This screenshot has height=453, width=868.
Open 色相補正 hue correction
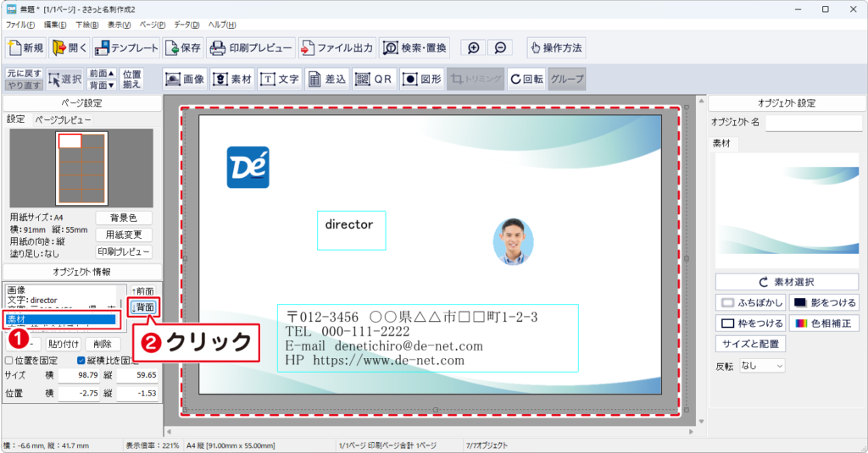(824, 323)
